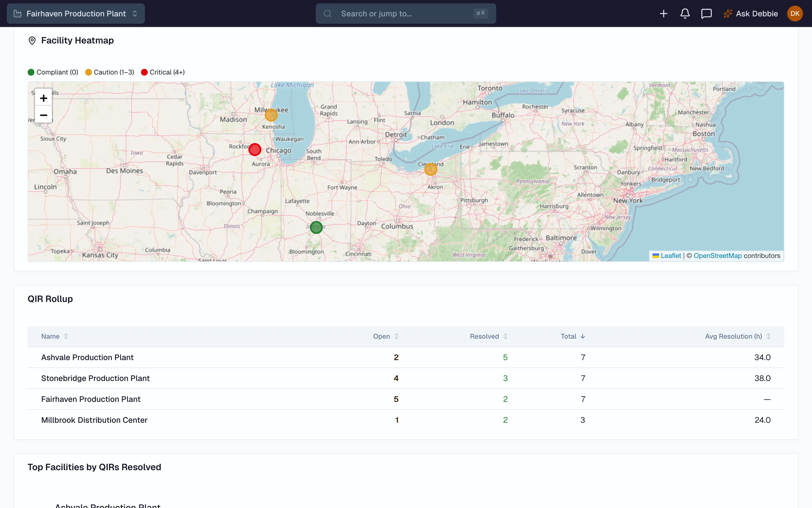Click Millbrook's avg resolution 24.0

pyautogui.click(x=762, y=420)
